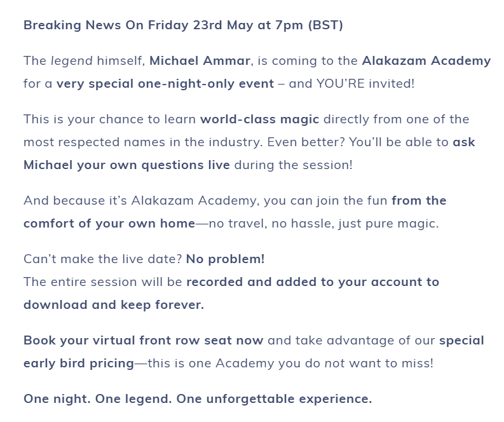Screen dimensions: 504x422
Task: Click the bold 'comfort of your own home'
Action: click(109, 223)
